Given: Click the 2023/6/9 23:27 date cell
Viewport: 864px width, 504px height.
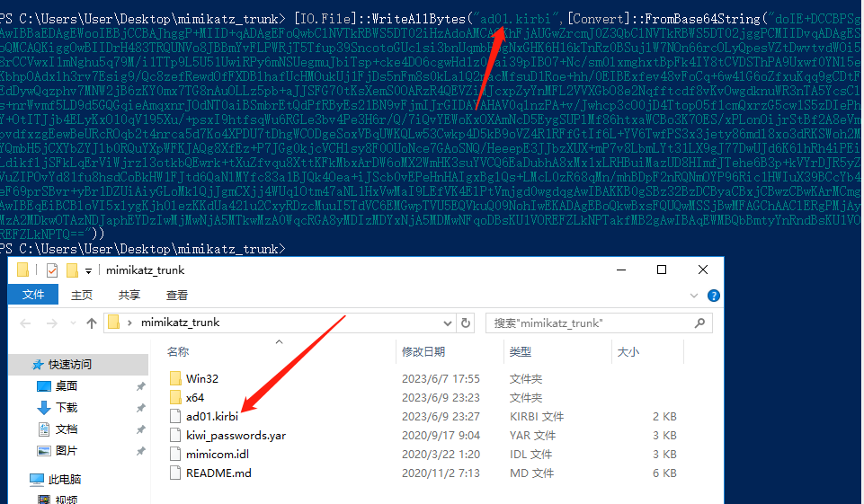Looking at the screenshot, I should pyautogui.click(x=441, y=417).
